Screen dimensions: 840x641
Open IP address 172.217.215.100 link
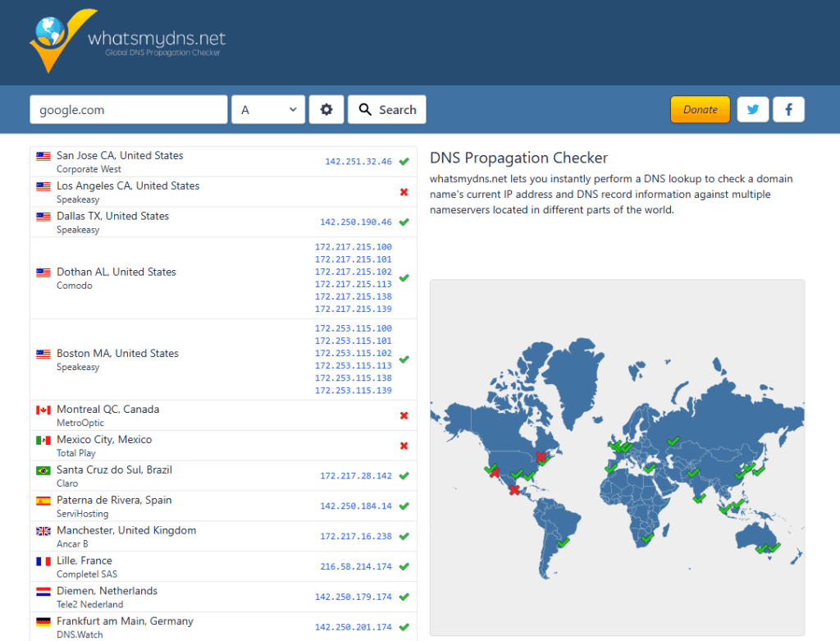click(x=353, y=246)
